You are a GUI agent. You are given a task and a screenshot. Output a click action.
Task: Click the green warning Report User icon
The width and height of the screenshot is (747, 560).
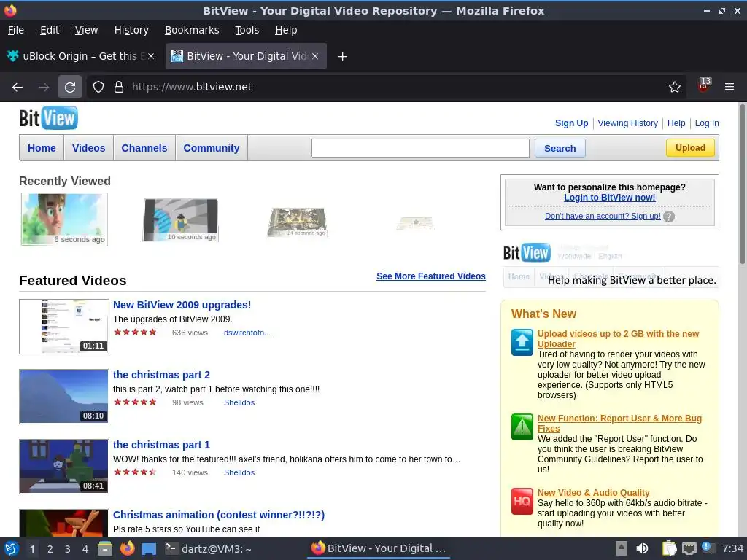(x=522, y=427)
